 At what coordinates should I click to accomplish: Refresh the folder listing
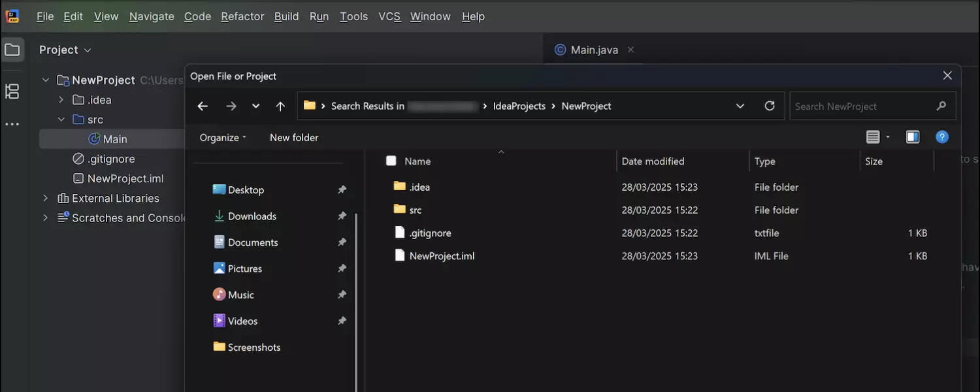(770, 106)
